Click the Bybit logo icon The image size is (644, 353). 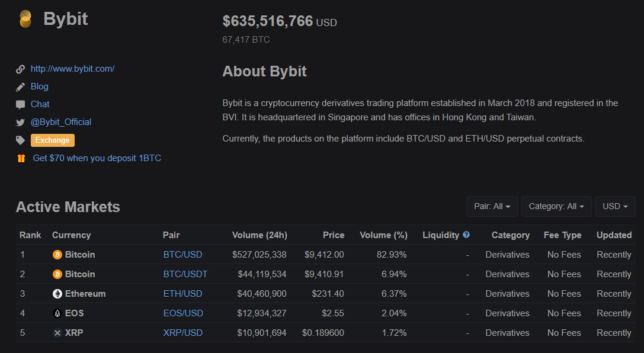coord(25,19)
